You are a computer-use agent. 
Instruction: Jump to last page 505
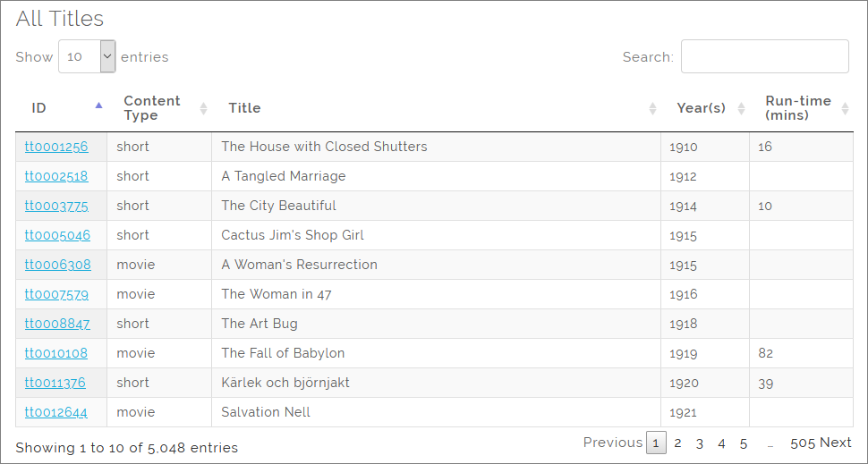pos(802,443)
